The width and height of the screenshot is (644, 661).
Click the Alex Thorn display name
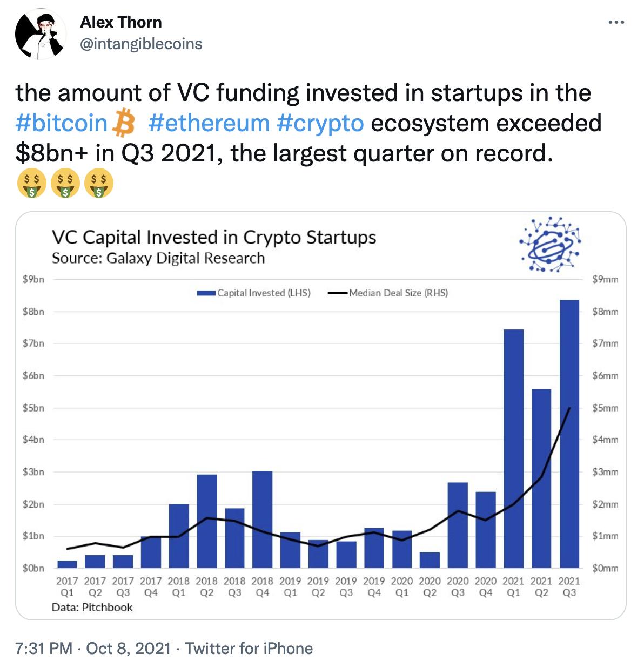[121, 22]
